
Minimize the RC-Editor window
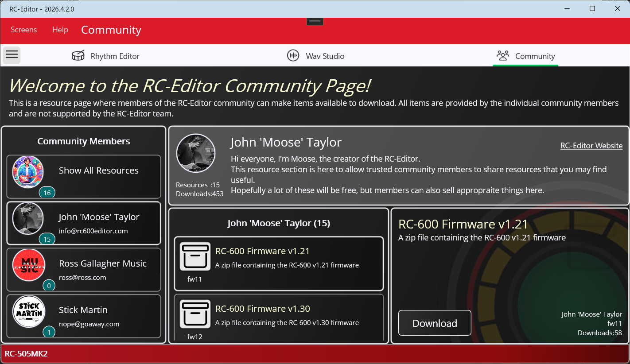click(x=567, y=8)
